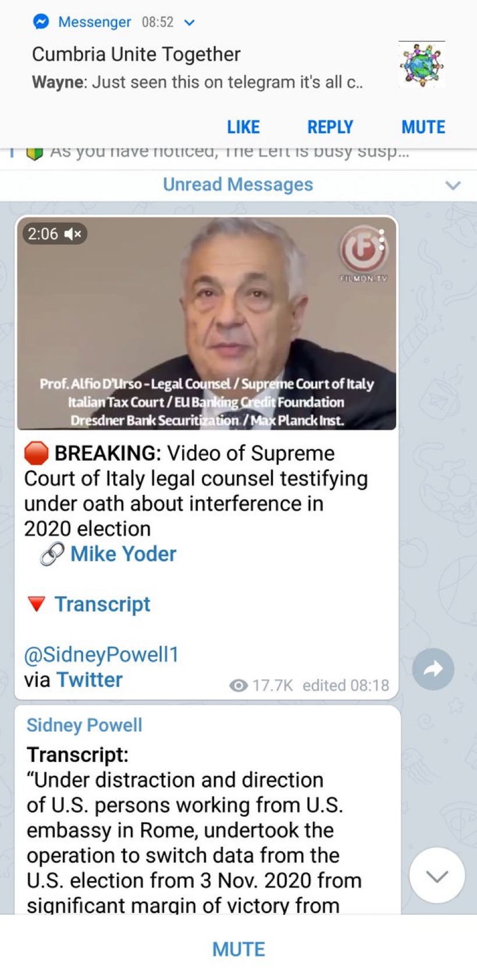Screen dimensions: 477x980
Task: Forward the post with share arrow
Action: (433, 669)
